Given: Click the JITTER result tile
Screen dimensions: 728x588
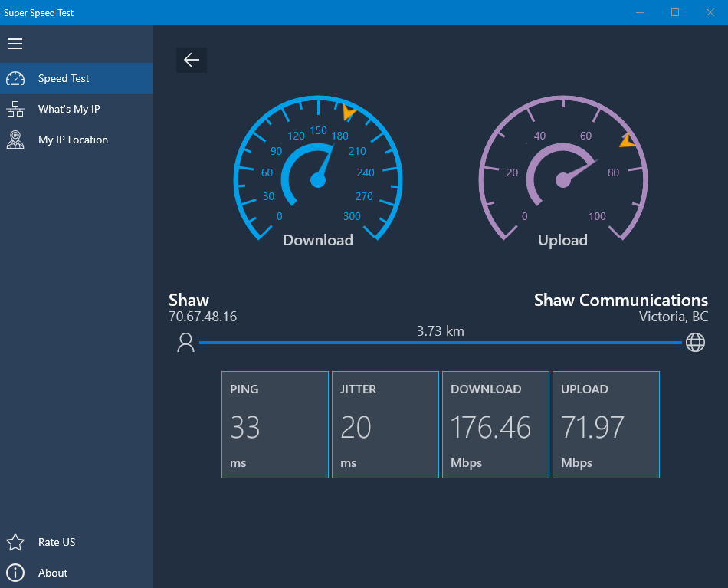Looking at the screenshot, I should (385, 425).
